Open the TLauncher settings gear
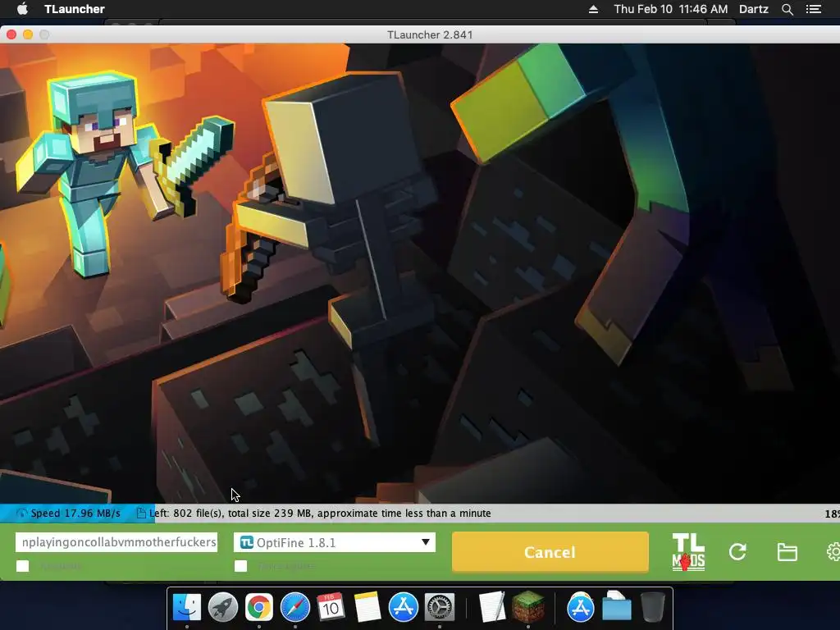Viewport: 840px width, 630px height. pyautogui.click(x=833, y=552)
